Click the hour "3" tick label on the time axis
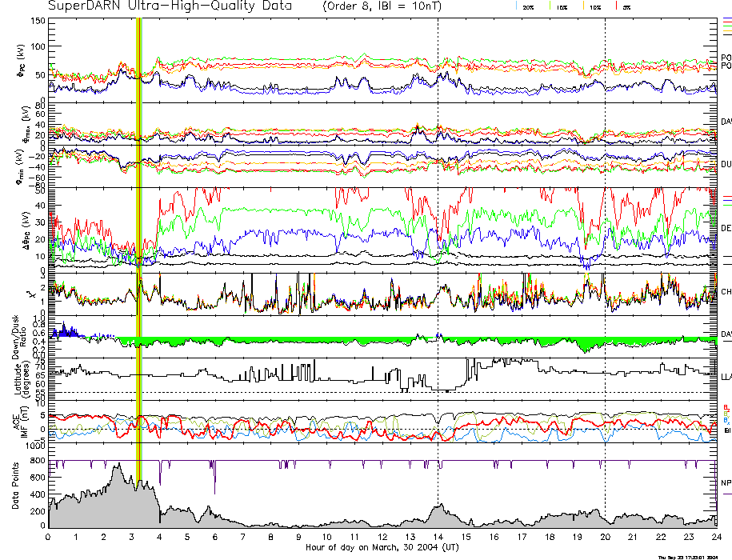The width and height of the screenshot is (732, 560). (x=132, y=537)
